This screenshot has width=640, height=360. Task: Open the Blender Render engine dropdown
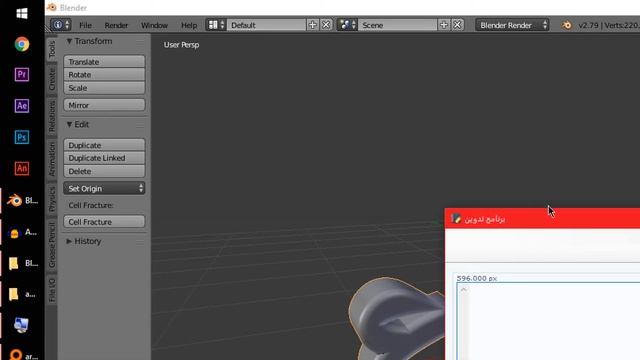point(512,25)
